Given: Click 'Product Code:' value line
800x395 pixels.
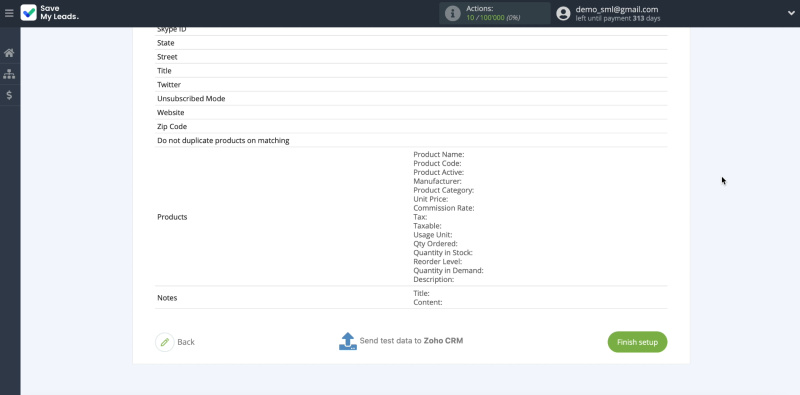Looking at the screenshot, I should point(437,163).
